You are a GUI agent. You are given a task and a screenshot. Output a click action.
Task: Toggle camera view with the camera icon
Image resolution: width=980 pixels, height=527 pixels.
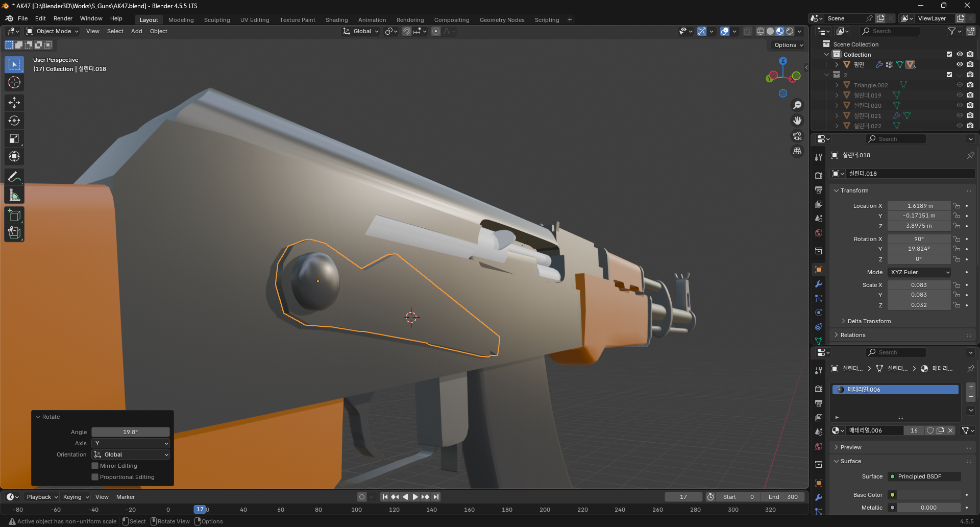pos(797,136)
